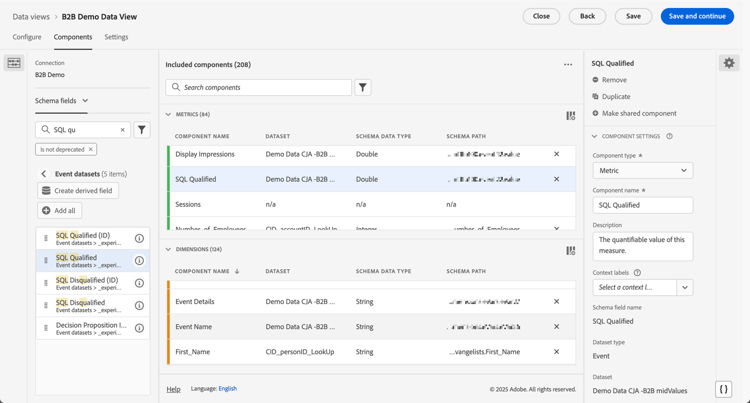The width and height of the screenshot is (750, 403).
Task: Show info for SQL Qualified (ID) field
Action: (x=139, y=239)
